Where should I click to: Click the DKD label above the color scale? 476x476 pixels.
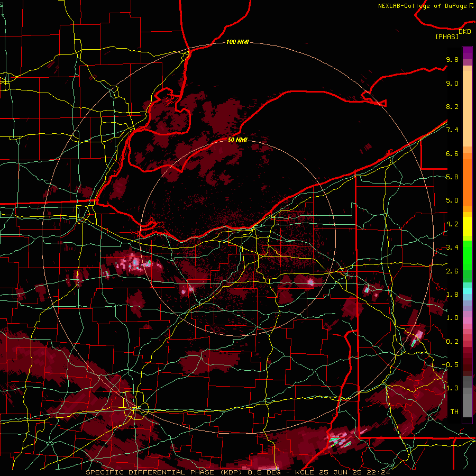(464, 31)
